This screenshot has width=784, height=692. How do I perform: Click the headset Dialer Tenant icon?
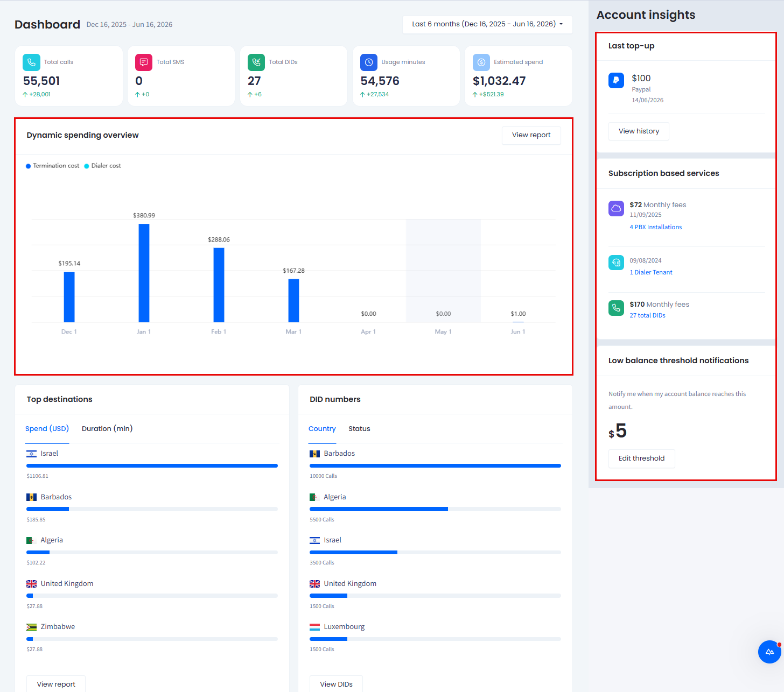coord(616,263)
